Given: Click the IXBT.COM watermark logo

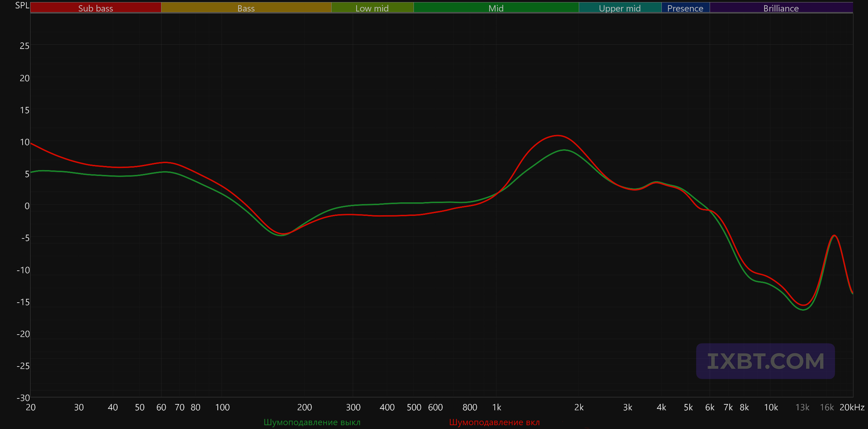Looking at the screenshot, I should click(765, 361).
